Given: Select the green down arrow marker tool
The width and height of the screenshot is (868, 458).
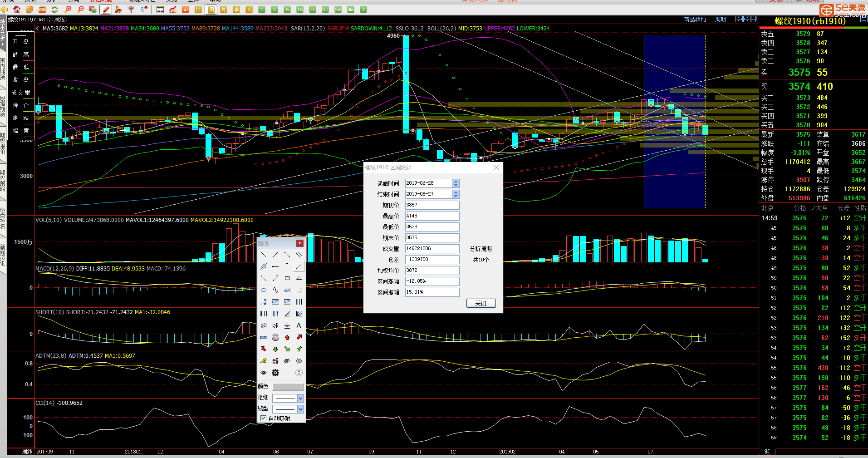Looking at the screenshot, I should point(275,349).
